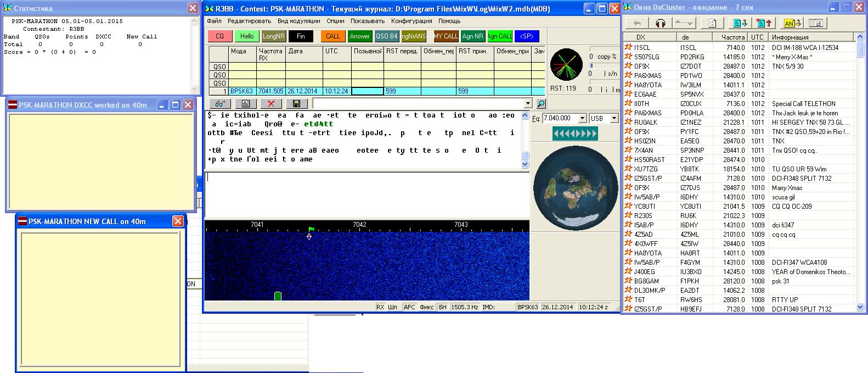Click the red X delete button
Viewport: 868px width, 373px height.
pos(271,103)
